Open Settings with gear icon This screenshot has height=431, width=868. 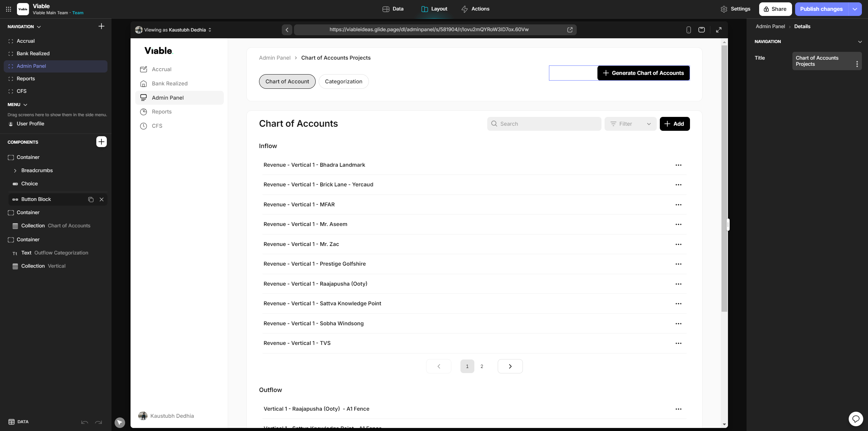tap(735, 9)
